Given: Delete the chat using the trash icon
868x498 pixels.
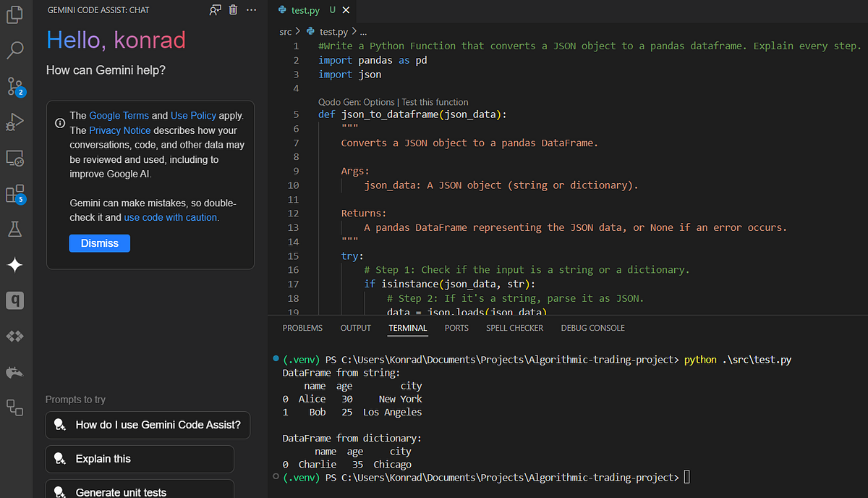Looking at the screenshot, I should click(231, 9).
